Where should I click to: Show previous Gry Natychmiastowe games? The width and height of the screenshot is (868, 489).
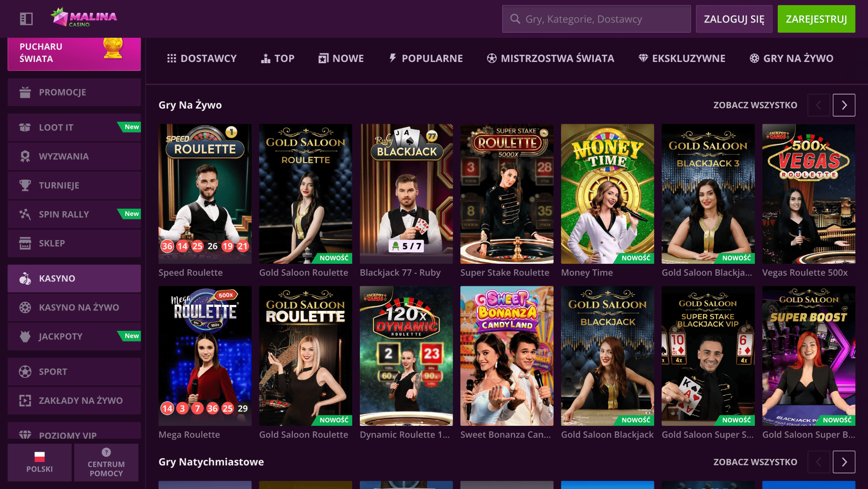pyautogui.click(x=818, y=462)
